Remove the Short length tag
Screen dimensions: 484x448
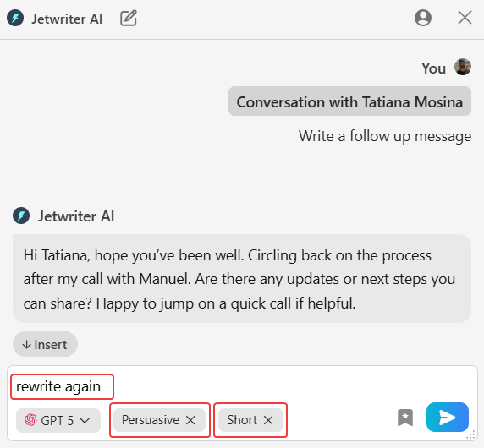pyautogui.click(x=268, y=420)
